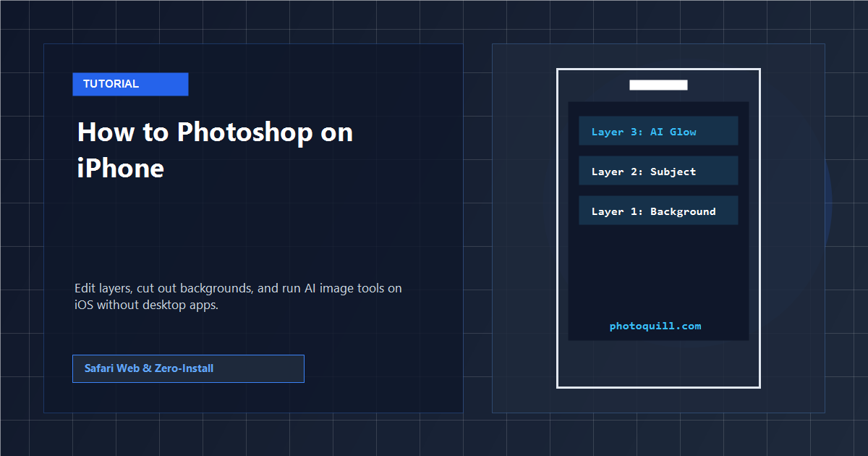
Task: Click the "Safari Web & Zero-Install" button
Action: coord(188,368)
